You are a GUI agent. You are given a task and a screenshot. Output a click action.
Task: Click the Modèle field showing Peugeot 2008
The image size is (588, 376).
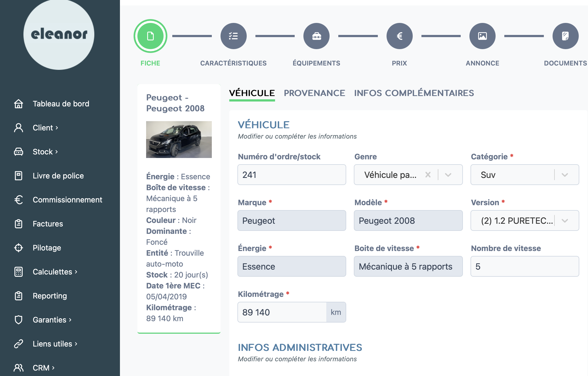(408, 220)
